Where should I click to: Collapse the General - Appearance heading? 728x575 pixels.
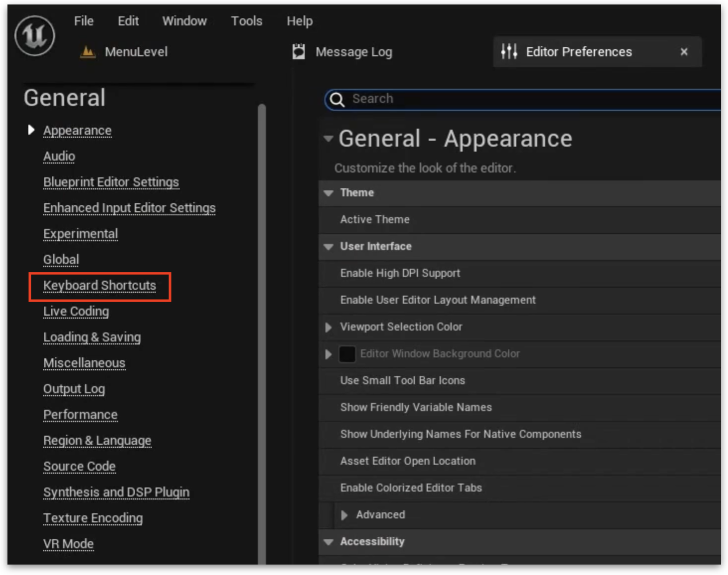coord(328,139)
